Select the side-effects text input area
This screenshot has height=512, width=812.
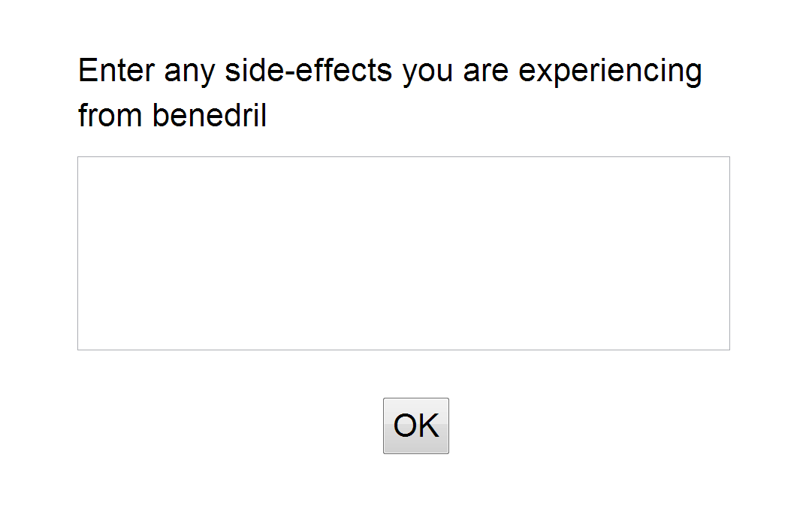tap(403, 253)
